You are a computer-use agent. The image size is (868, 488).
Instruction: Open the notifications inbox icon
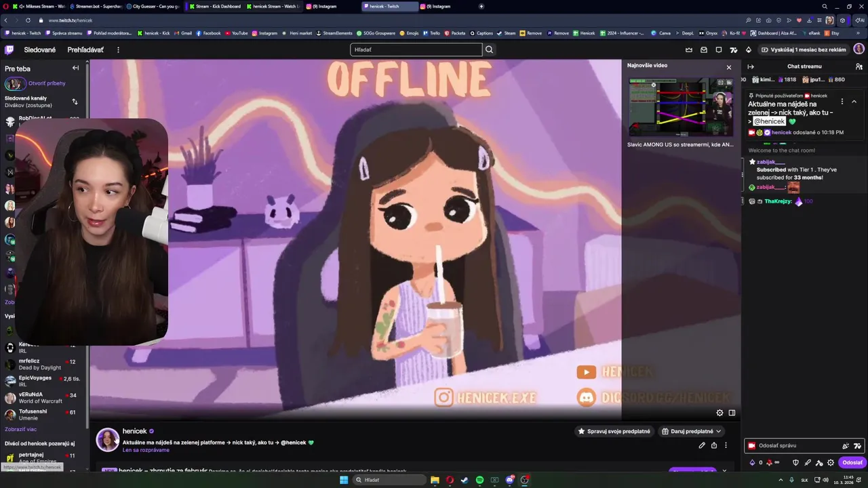(704, 49)
